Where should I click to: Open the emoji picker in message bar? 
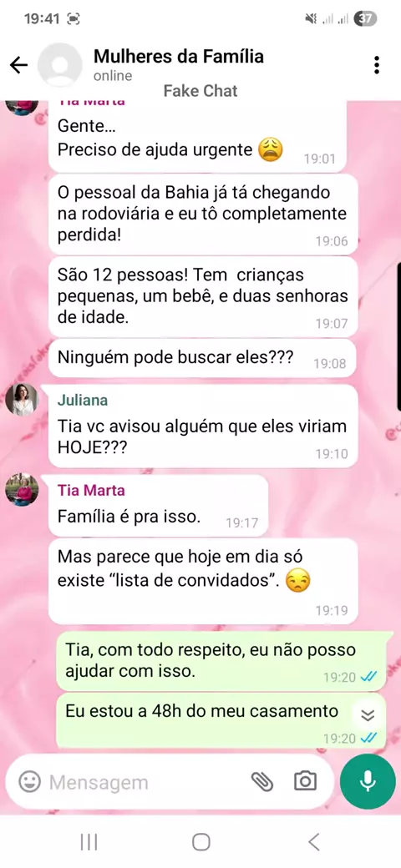click(29, 782)
